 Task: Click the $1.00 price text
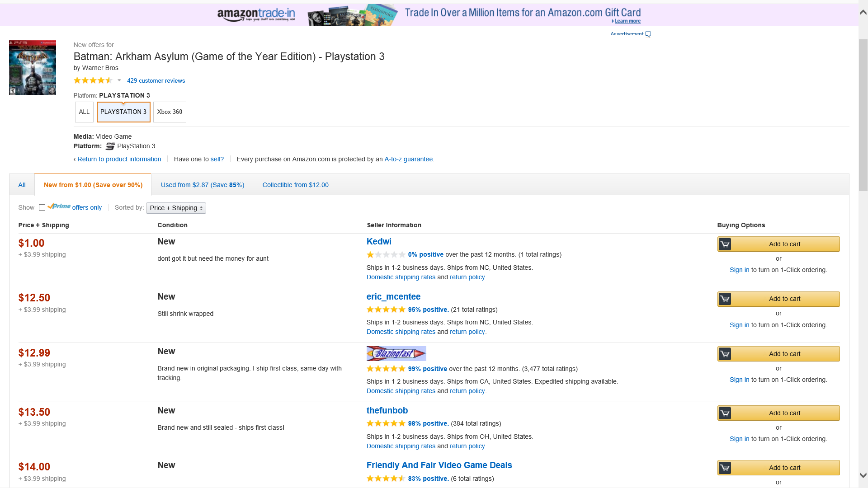pyautogui.click(x=31, y=243)
